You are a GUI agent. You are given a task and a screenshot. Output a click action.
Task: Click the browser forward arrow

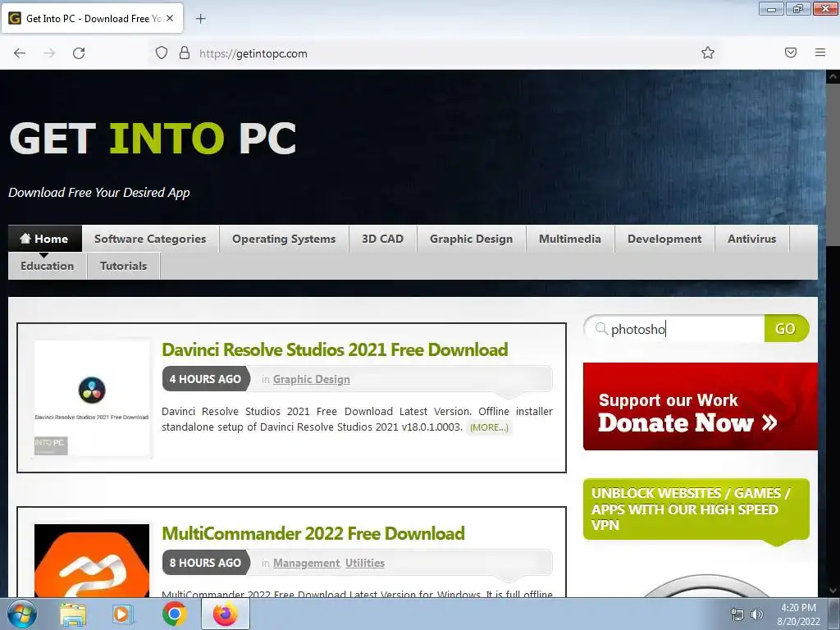pos(49,53)
